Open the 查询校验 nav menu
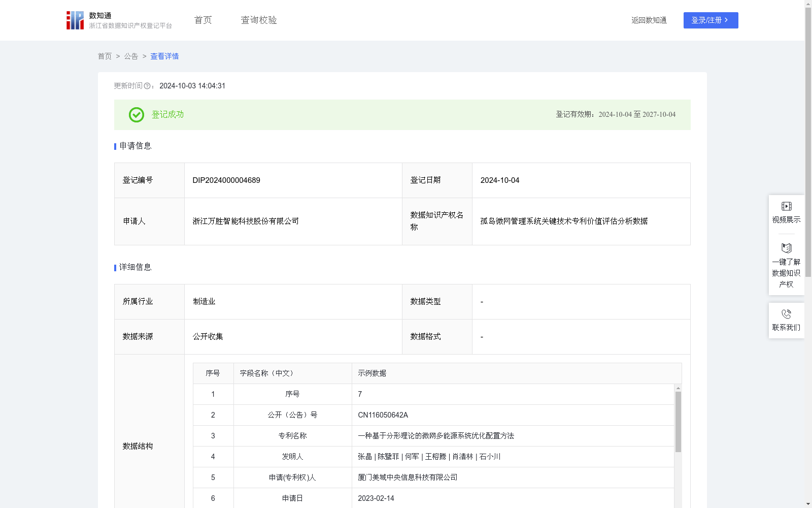Viewport: 812px width, 508px height. [259, 20]
